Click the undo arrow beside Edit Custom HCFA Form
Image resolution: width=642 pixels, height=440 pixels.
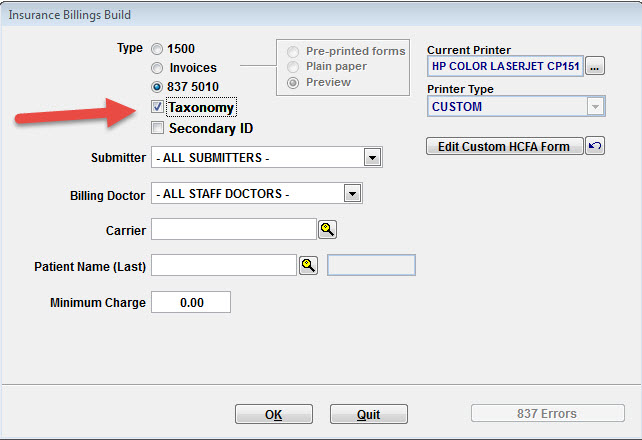[595, 146]
